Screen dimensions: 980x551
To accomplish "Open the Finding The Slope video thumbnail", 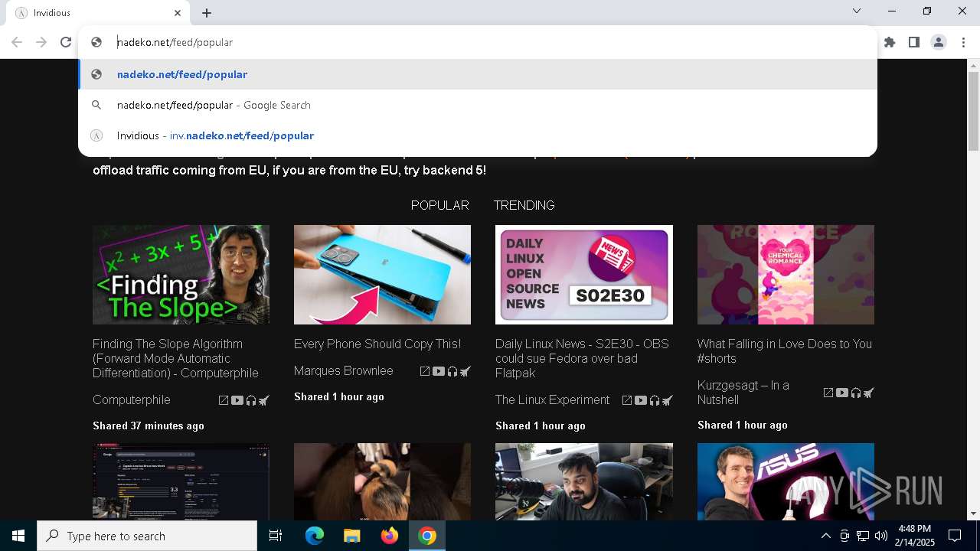I will coord(181,275).
